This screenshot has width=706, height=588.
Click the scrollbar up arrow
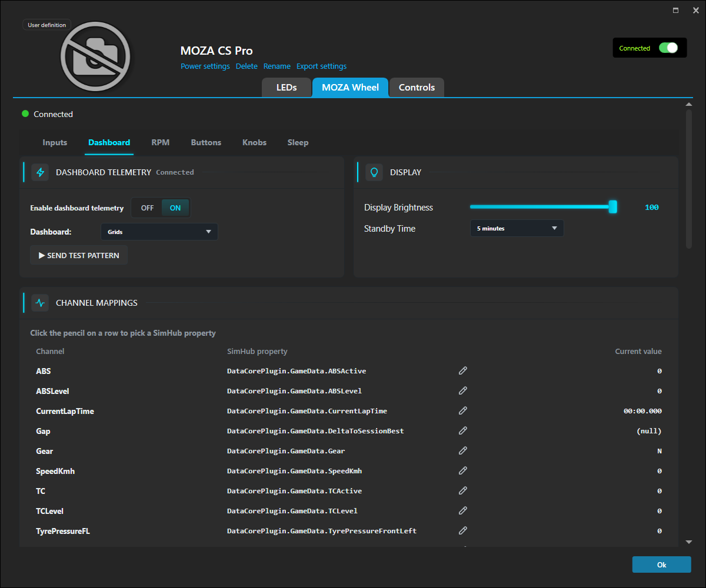[x=689, y=105]
